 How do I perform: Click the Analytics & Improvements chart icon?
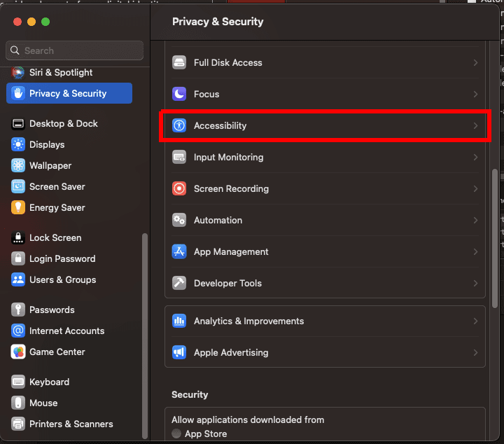[179, 321]
